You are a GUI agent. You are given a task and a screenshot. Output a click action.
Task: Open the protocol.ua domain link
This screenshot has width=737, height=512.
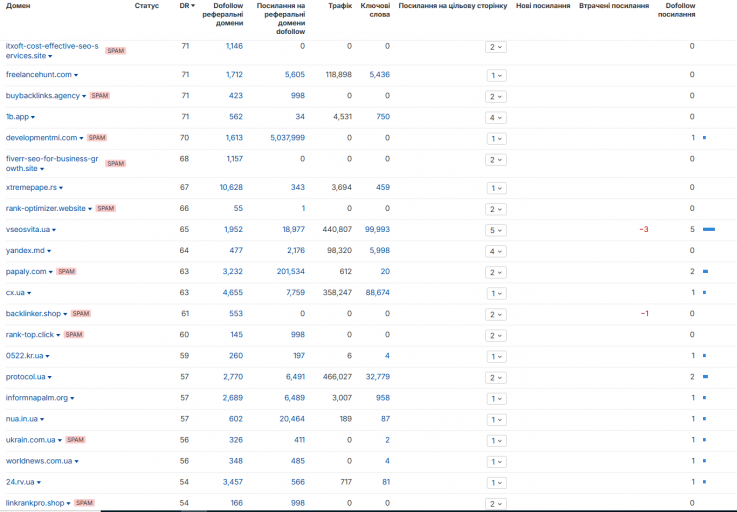[25, 377]
